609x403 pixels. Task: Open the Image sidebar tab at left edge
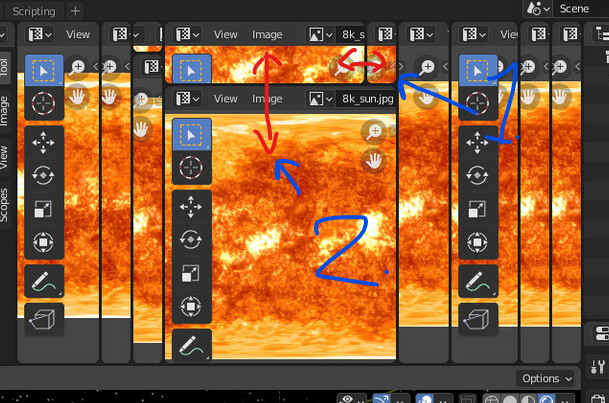(4, 111)
